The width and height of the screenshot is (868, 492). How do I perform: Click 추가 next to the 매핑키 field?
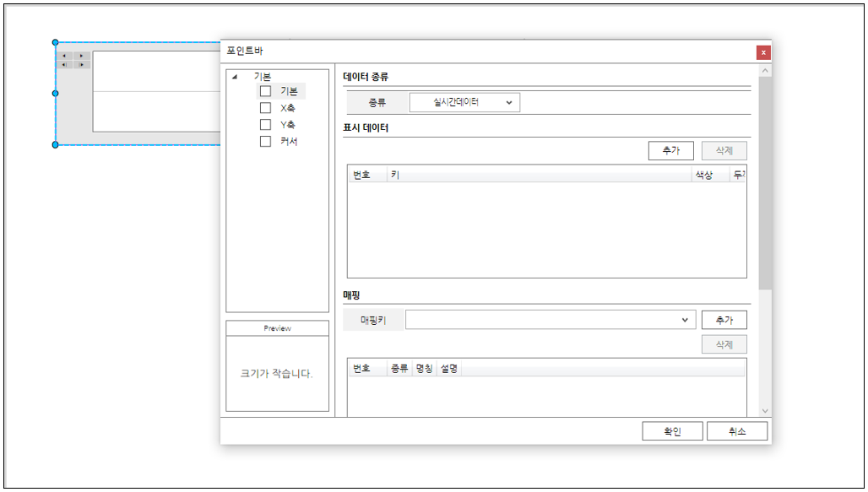pos(724,320)
